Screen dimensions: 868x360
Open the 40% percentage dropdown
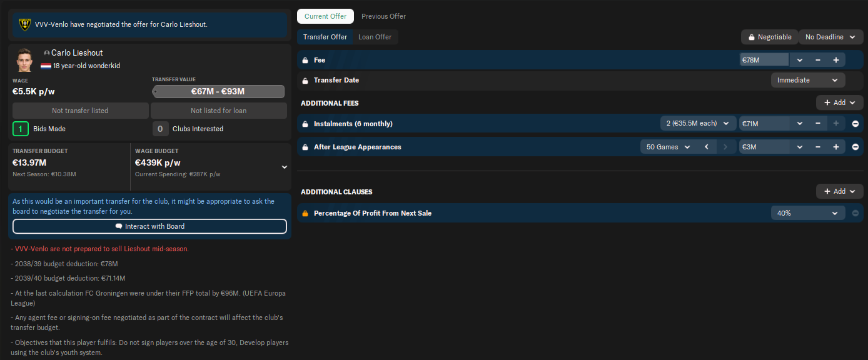pos(808,213)
